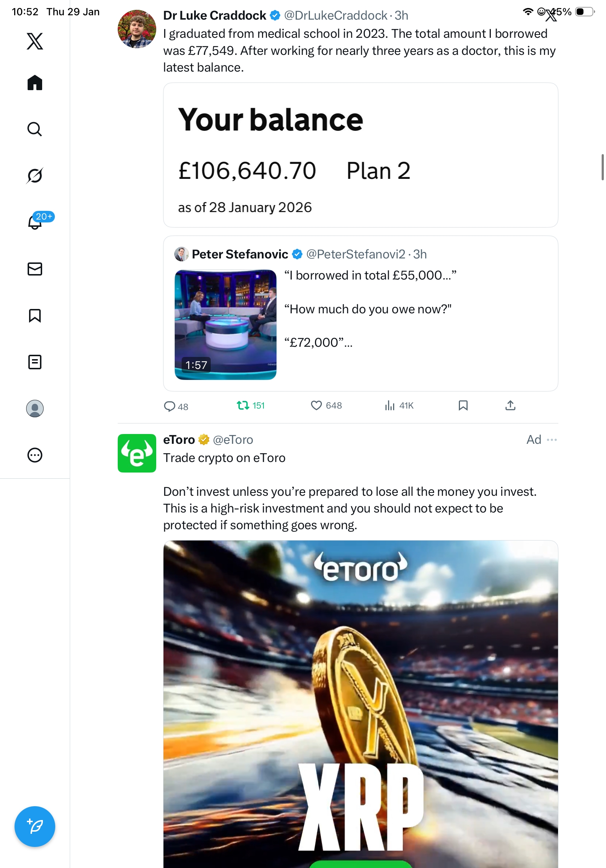Go to the X logo in sidebar

click(35, 41)
